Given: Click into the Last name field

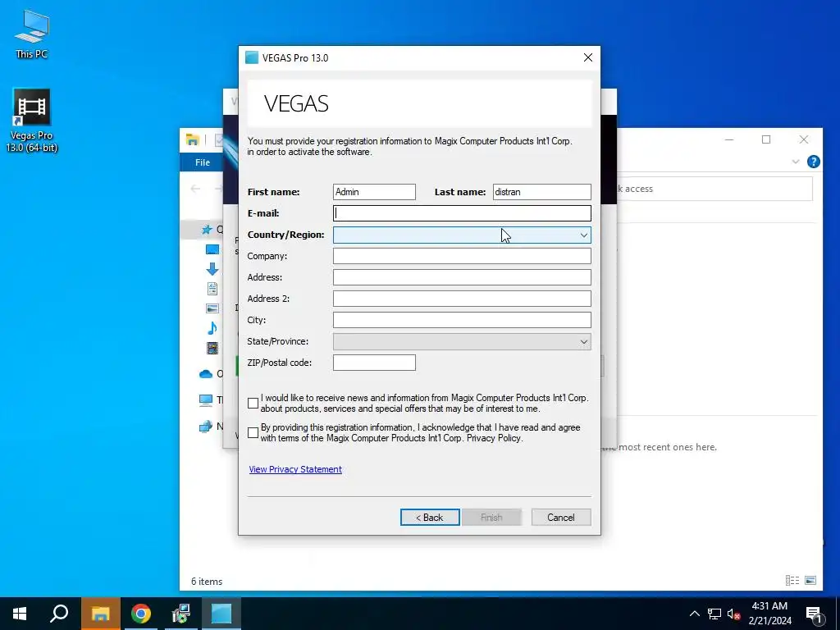Looking at the screenshot, I should pyautogui.click(x=541, y=192).
